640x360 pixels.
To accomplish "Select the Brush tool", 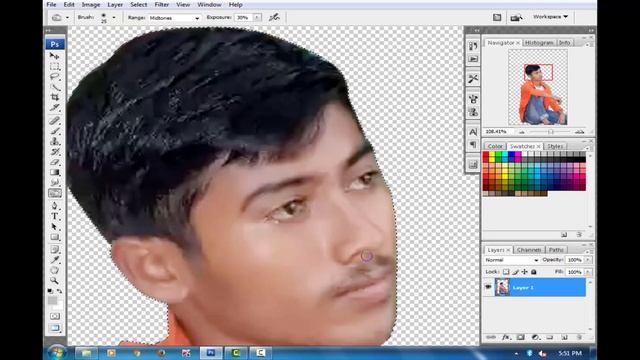I will [x=55, y=131].
